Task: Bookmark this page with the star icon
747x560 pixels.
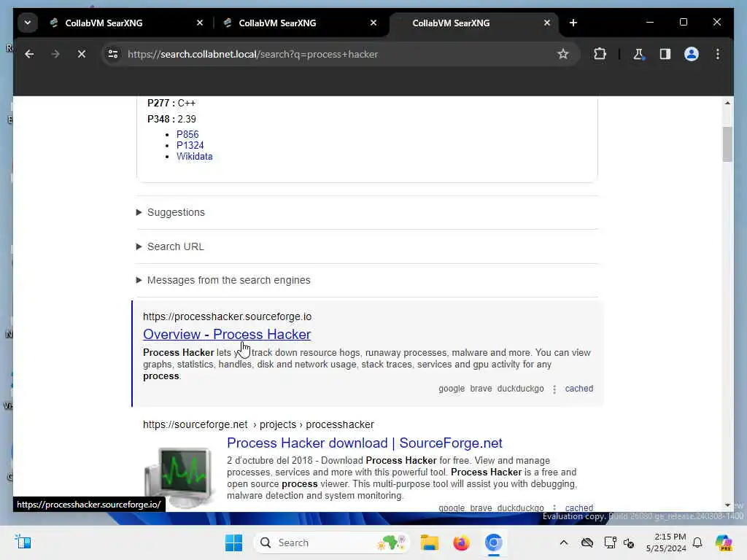Action: pos(563,54)
